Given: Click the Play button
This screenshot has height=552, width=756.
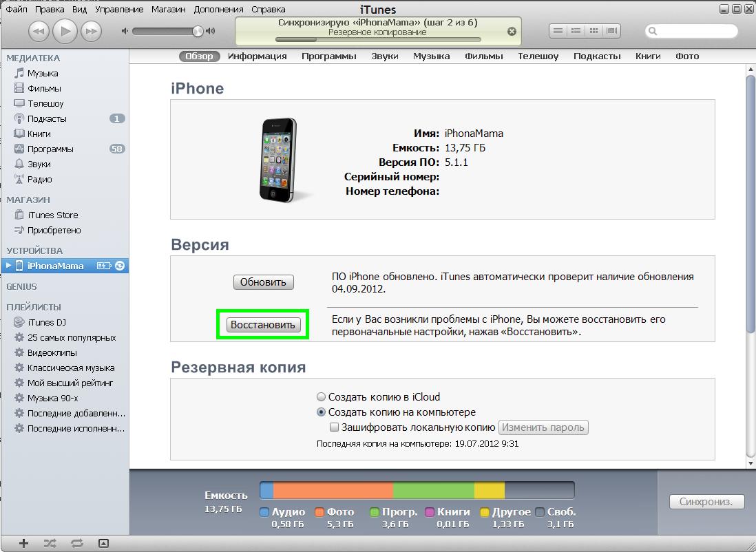Looking at the screenshot, I should pyautogui.click(x=65, y=30).
